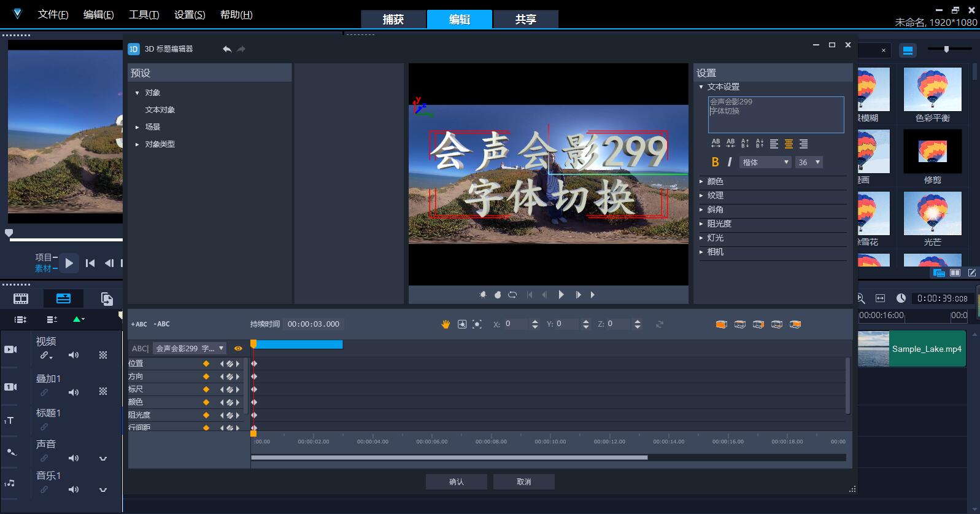Click the undo arrow in 3D title editor

coord(227,49)
